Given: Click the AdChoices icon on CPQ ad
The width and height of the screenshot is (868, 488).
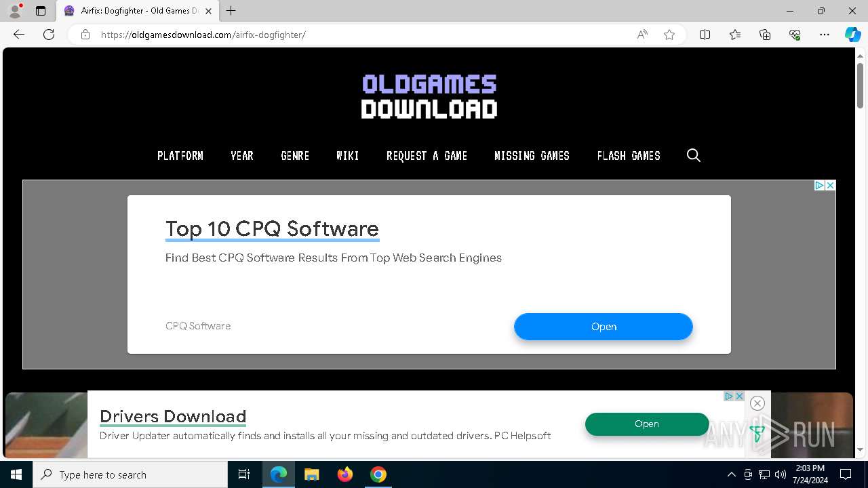Looking at the screenshot, I should click(819, 185).
